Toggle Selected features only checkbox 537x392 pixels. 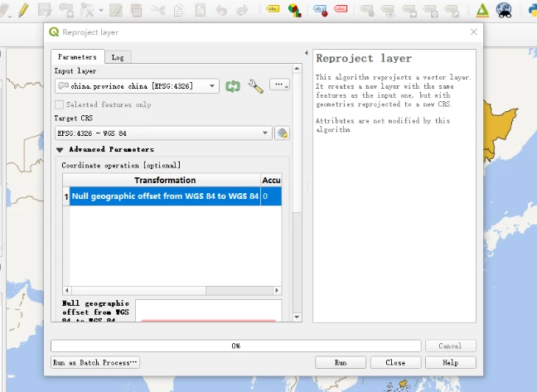[x=59, y=104]
